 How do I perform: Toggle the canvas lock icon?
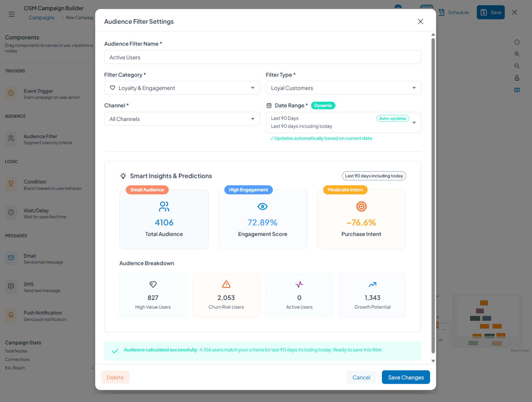coord(517,78)
